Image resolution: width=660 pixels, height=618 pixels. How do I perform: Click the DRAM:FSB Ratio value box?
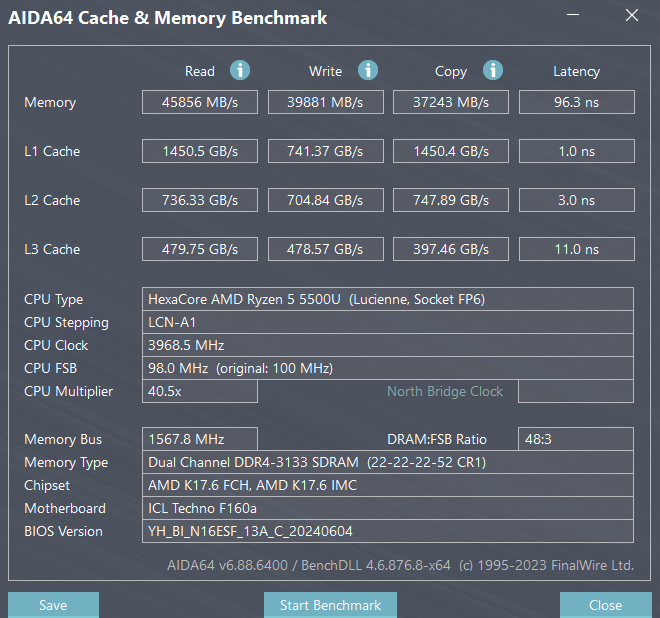(x=576, y=439)
